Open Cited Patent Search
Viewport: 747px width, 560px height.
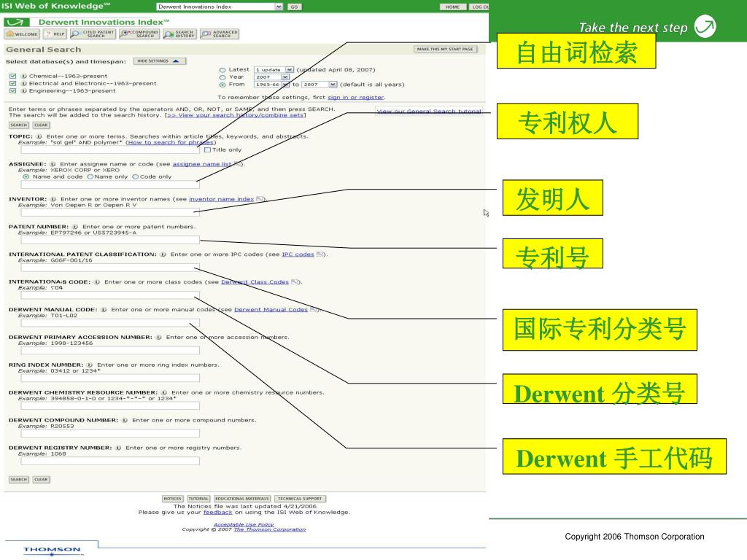93,34
